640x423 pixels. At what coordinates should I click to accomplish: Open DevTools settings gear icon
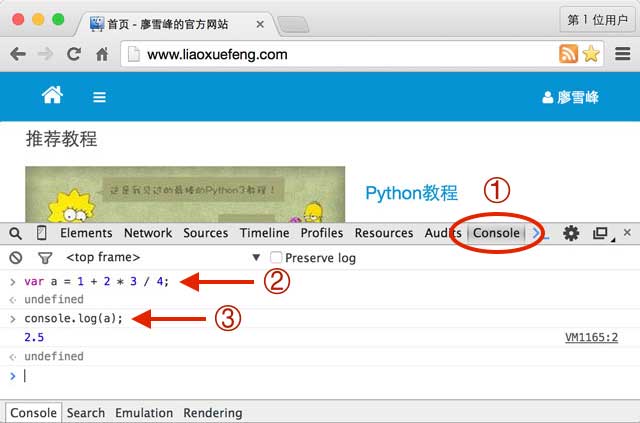(x=571, y=233)
